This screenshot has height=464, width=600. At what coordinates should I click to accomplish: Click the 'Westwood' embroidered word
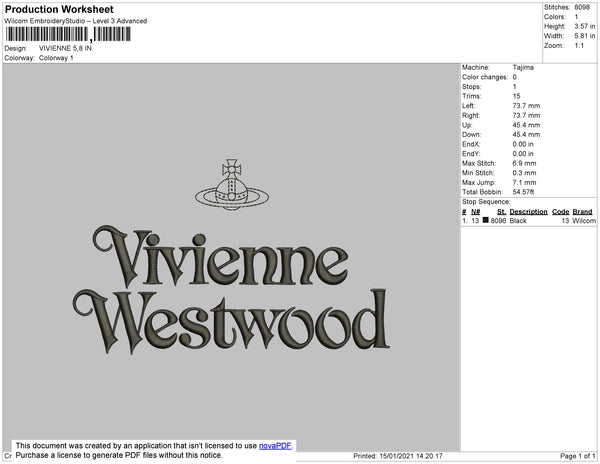coord(232,321)
